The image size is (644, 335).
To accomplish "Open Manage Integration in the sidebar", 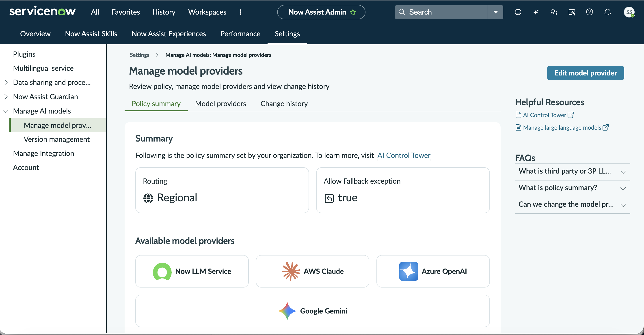I will tap(43, 153).
